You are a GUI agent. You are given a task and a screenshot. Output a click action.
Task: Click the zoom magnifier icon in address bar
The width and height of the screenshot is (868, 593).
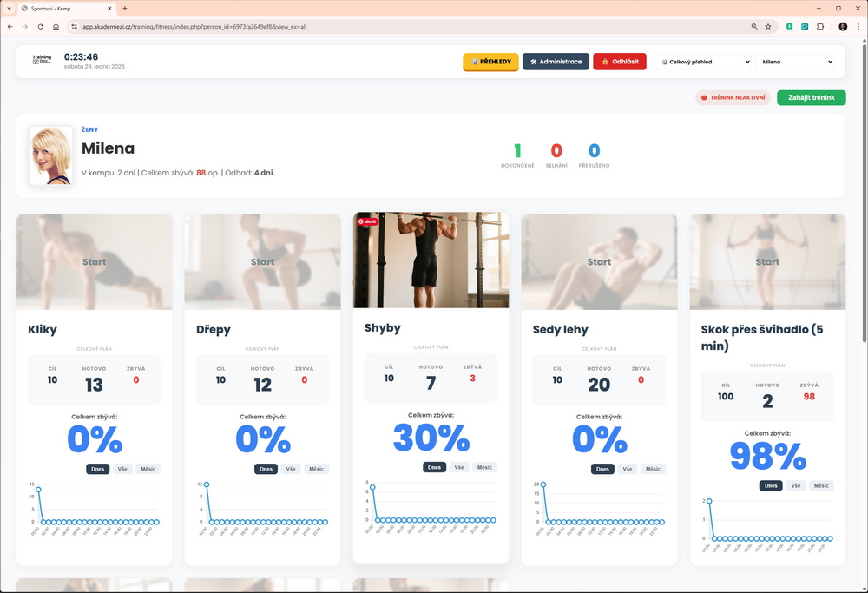point(754,27)
